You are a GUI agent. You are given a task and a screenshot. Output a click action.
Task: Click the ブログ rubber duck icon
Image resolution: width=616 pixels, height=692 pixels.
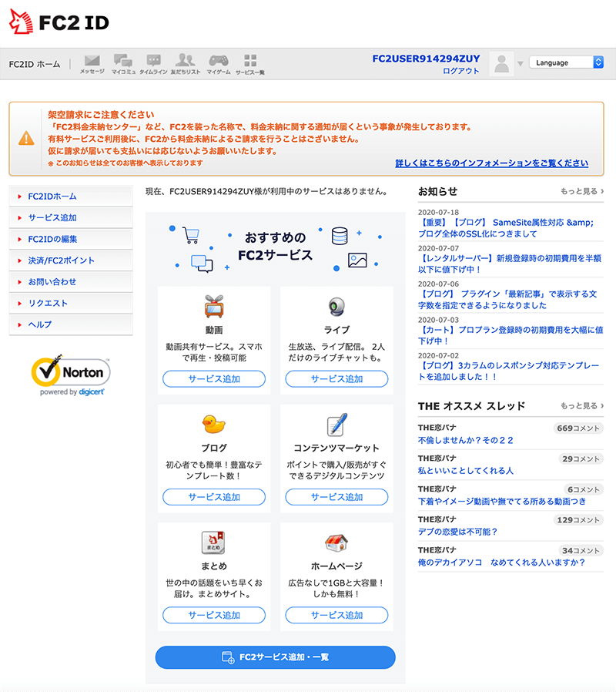[214, 424]
